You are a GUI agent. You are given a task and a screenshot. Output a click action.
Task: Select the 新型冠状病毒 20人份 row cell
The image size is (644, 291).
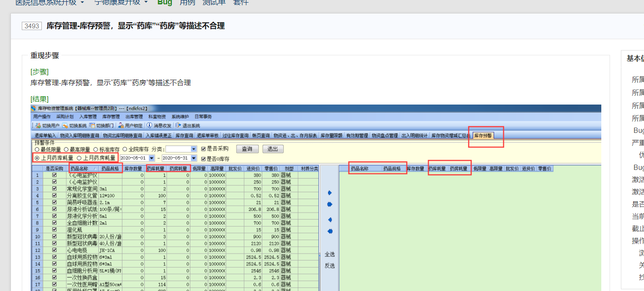[x=82, y=237]
